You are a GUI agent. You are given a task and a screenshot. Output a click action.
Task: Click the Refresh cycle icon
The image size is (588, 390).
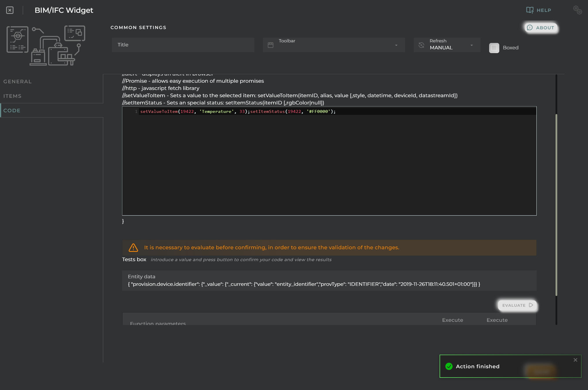point(421,45)
